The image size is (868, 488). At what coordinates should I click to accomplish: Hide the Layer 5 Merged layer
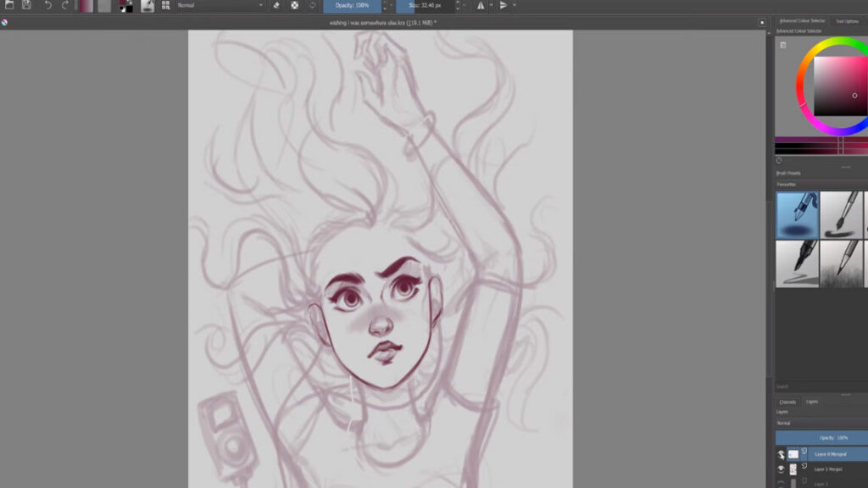pyautogui.click(x=781, y=469)
